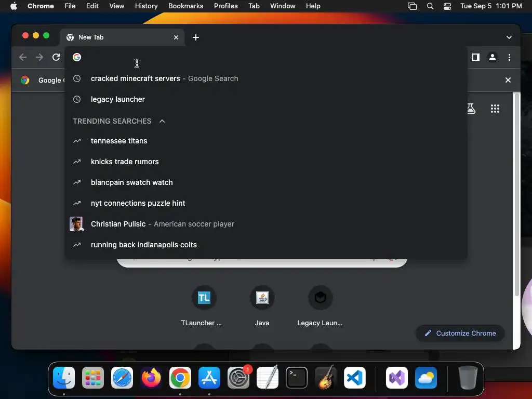Close the New Tab tab
This screenshot has width=532, height=399.
tap(176, 37)
